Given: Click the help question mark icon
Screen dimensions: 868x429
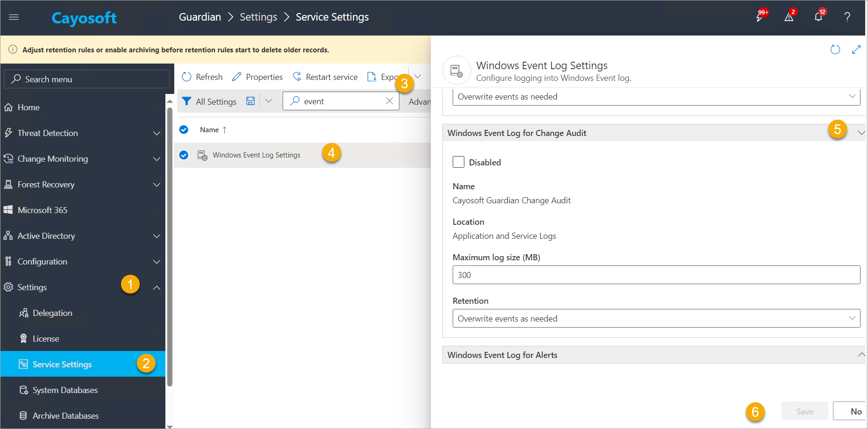Looking at the screenshot, I should pyautogui.click(x=847, y=17).
